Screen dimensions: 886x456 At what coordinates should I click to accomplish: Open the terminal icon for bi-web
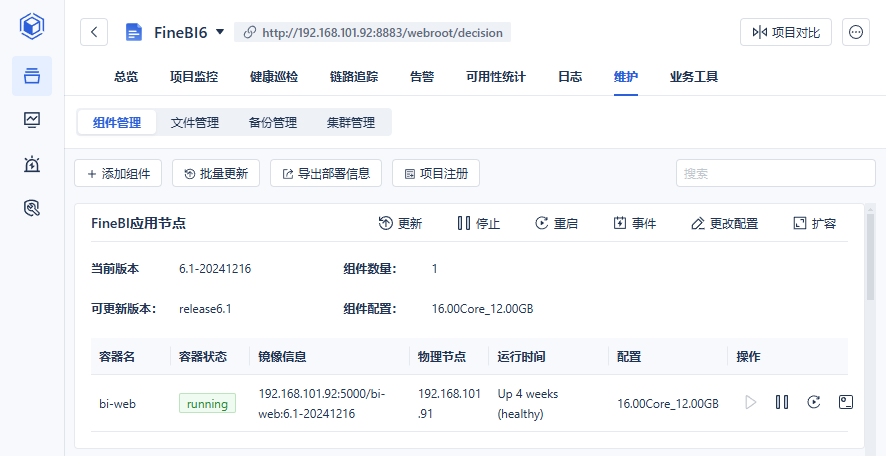tap(845, 402)
